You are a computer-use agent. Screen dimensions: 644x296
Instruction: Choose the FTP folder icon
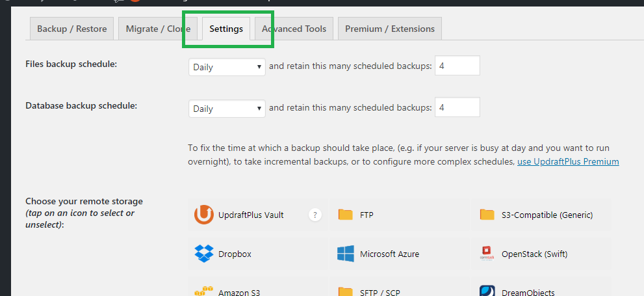click(346, 215)
